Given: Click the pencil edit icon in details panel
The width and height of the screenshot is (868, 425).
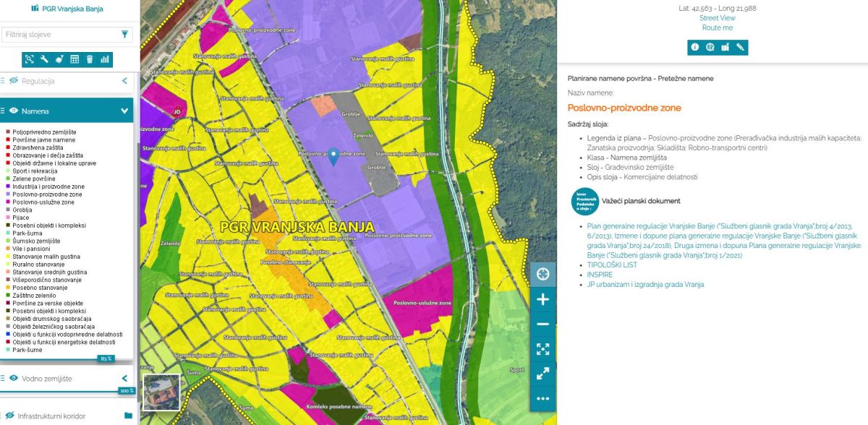Looking at the screenshot, I should point(740,47).
